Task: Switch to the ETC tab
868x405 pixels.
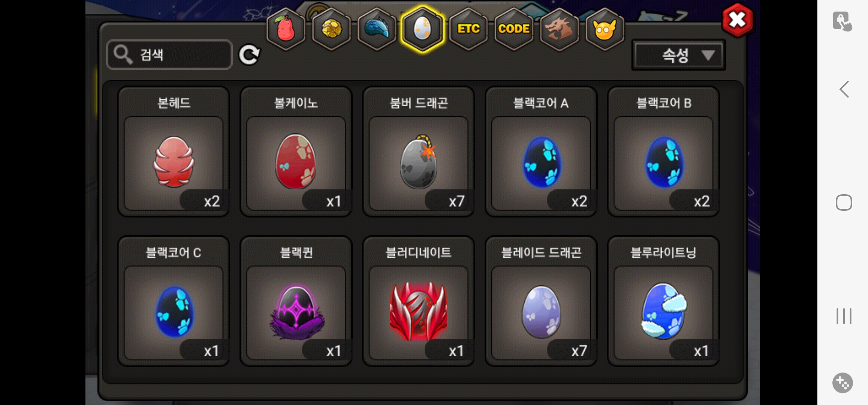Action: click(468, 29)
